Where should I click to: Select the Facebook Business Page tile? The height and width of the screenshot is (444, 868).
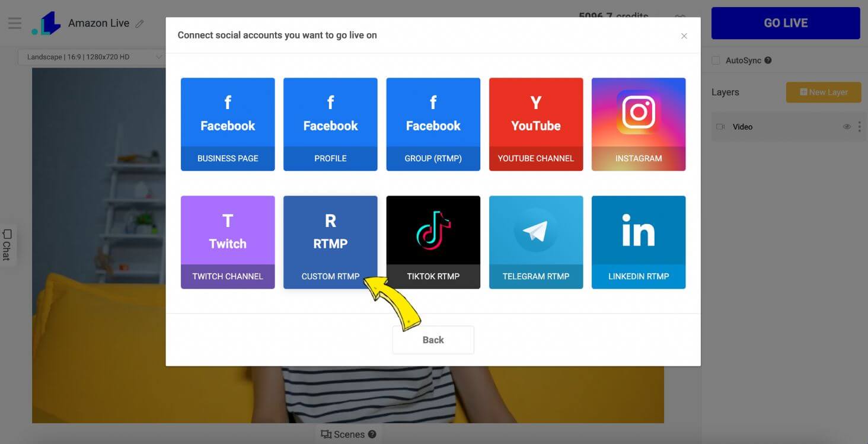point(228,124)
